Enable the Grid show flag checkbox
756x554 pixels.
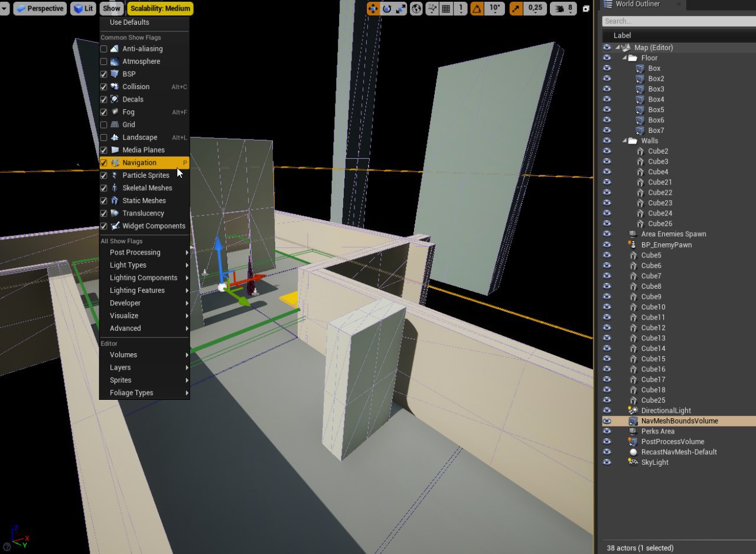pyautogui.click(x=104, y=125)
